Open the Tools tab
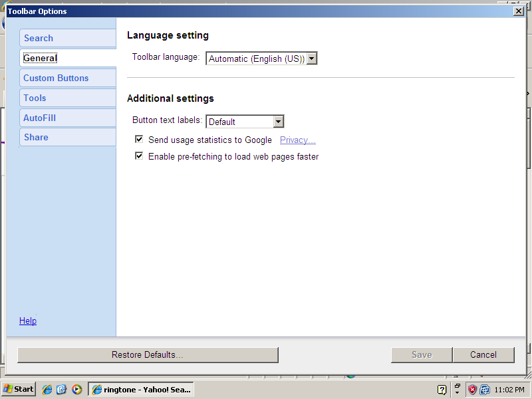The image size is (532, 399). coord(68,98)
